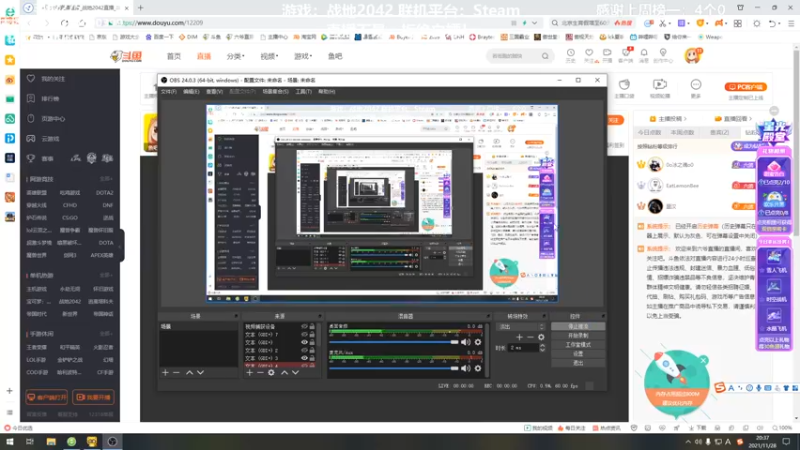
Task: Open OBS 工具(T) menu
Action: click(304, 92)
